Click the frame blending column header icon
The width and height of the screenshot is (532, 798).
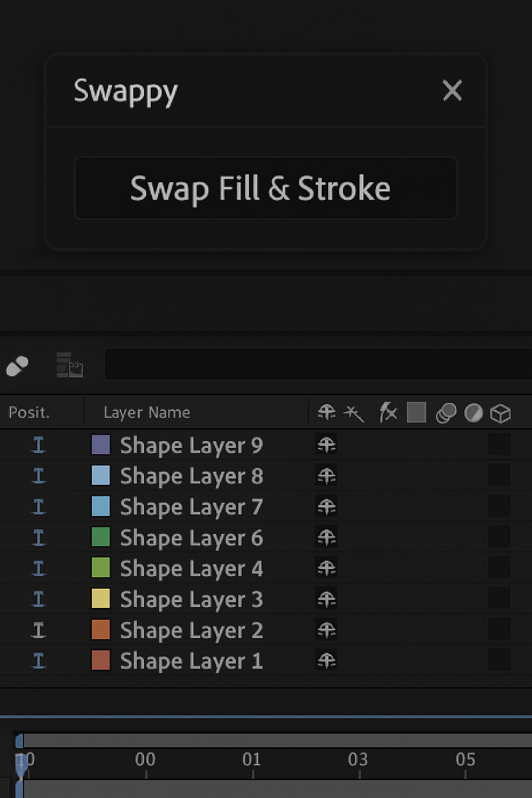click(416, 413)
